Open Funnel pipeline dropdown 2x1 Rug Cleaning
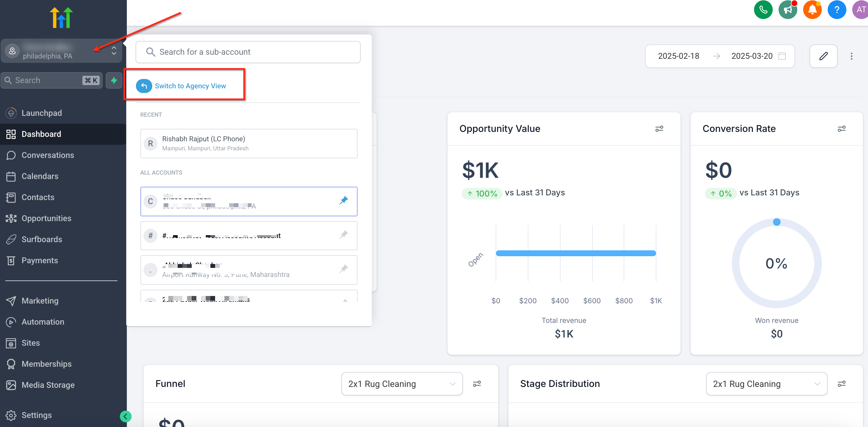 [402, 383]
